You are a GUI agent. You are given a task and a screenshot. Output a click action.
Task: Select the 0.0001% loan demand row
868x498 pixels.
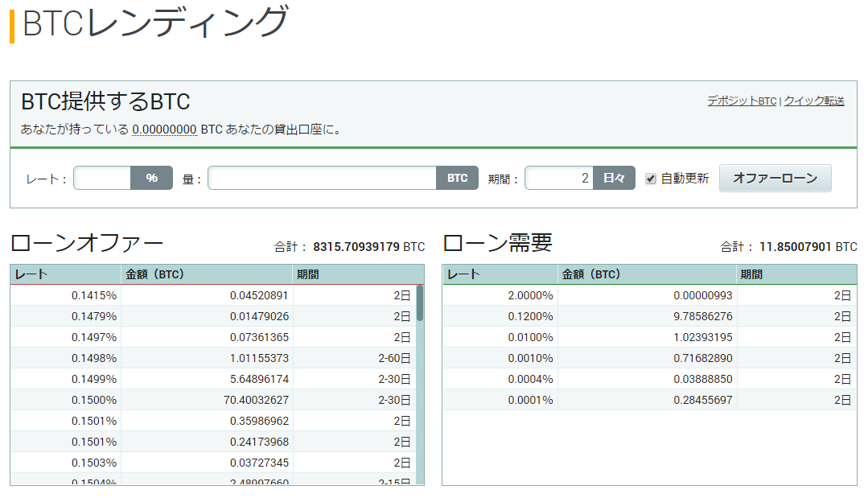(648, 400)
